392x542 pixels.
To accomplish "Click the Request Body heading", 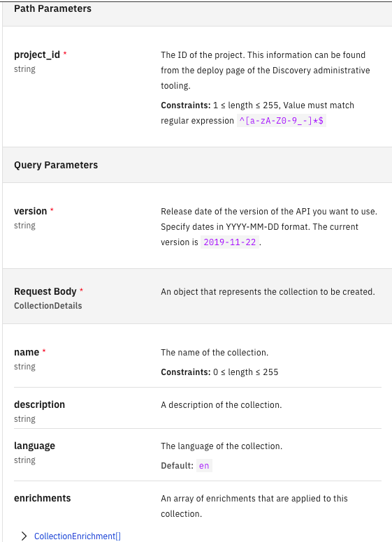I will (45, 291).
